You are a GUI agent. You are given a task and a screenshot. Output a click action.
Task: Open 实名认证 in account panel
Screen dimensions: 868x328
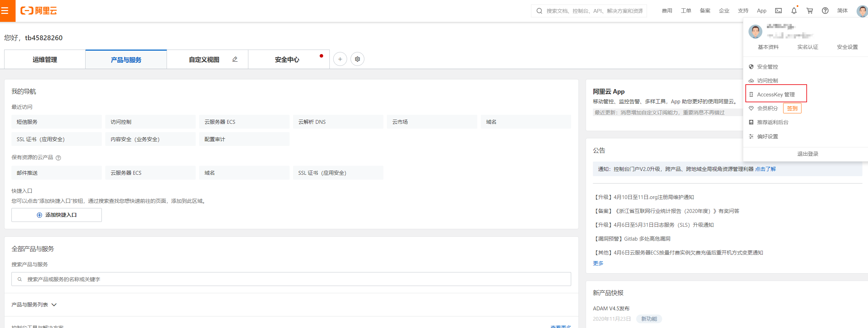(808, 47)
